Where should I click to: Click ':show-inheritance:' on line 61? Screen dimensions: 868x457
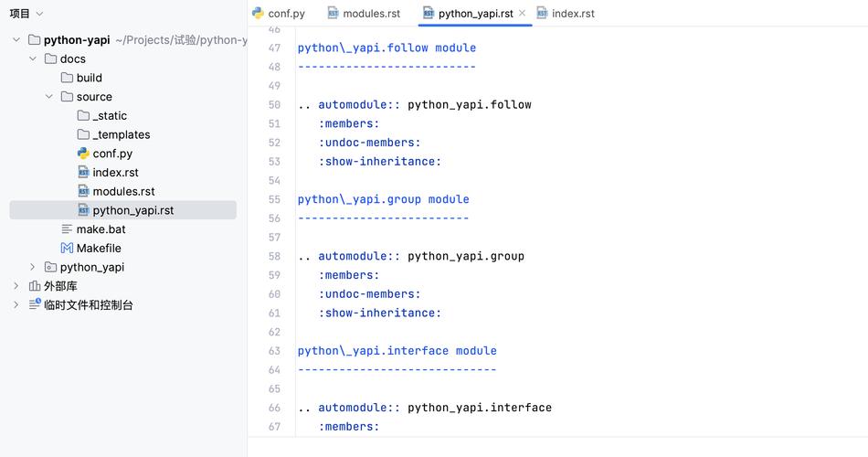click(x=380, y=313)
